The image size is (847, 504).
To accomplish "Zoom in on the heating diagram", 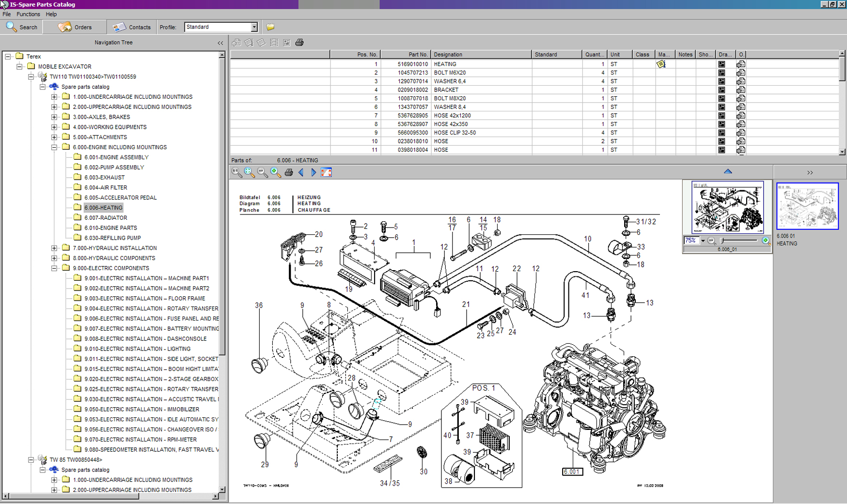I will [x=275, y=172].
